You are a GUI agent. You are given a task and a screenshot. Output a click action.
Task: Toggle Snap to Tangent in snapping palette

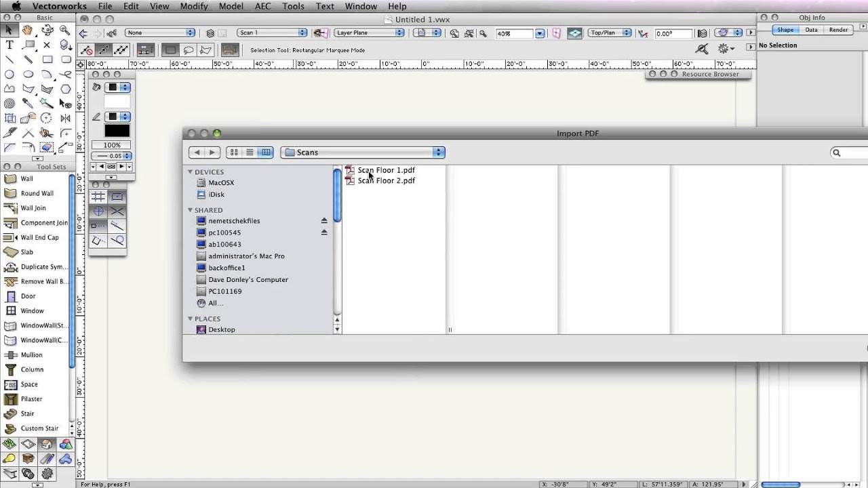point(117,241)
